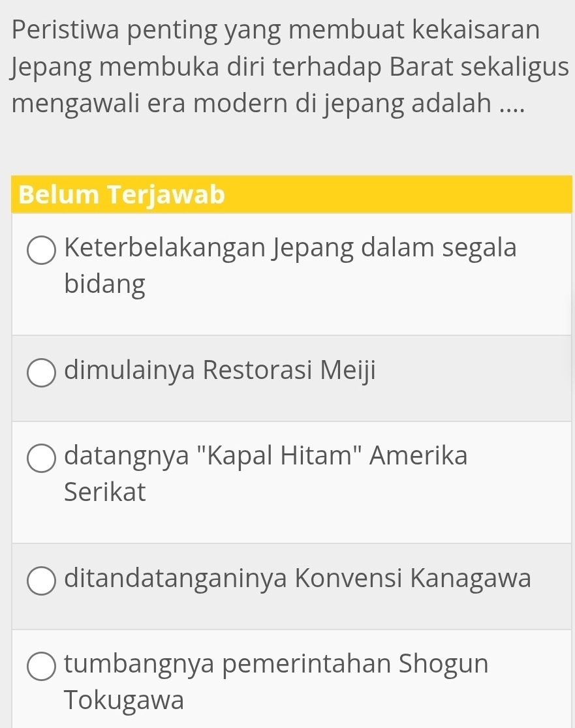Click the question line "mengawali era modern"

click(x=268, y=104)
